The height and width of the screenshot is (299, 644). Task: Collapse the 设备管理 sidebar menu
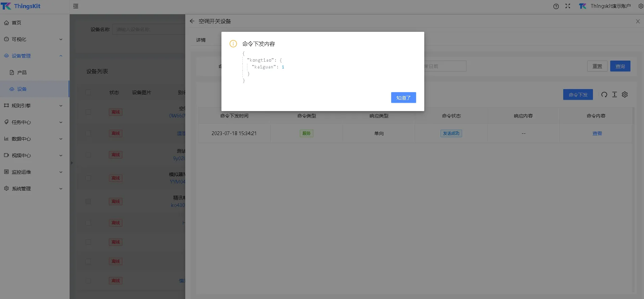pos(34,56)
